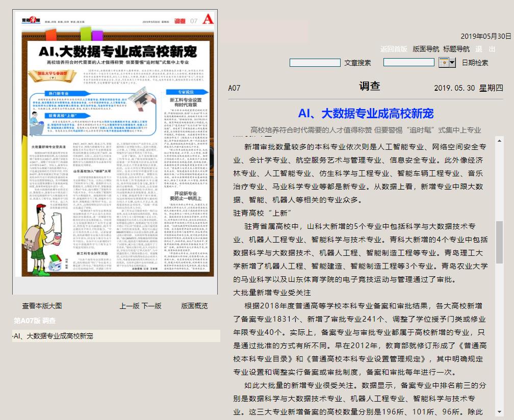Click 查看本版大图 to view large page
Screen dimensions: 514x420
[42, 306]
